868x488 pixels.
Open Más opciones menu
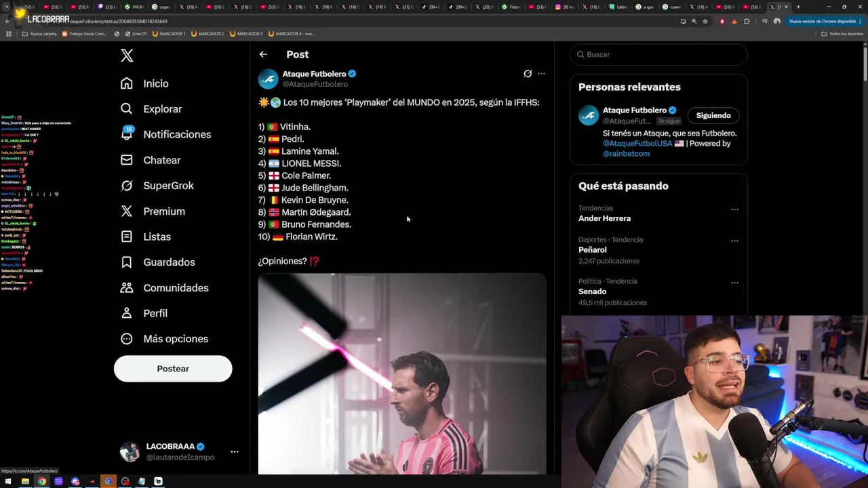coord(164,339)
